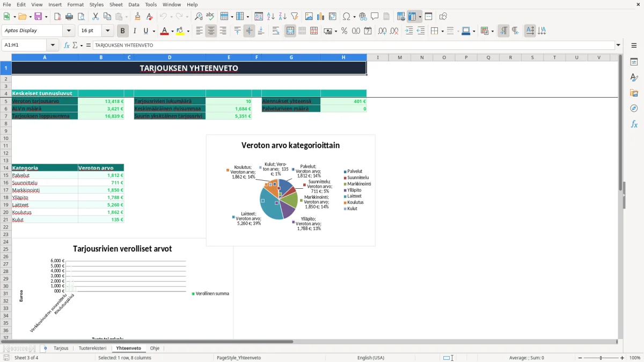Toggle Italic formatting
Viewport: 644px width, 362px height.
[135, 31]
